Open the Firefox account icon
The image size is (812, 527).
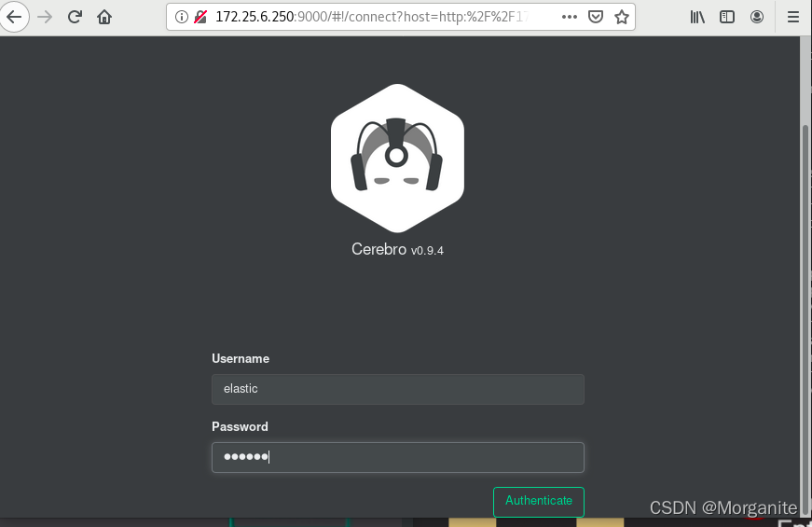tap(757, 17)
